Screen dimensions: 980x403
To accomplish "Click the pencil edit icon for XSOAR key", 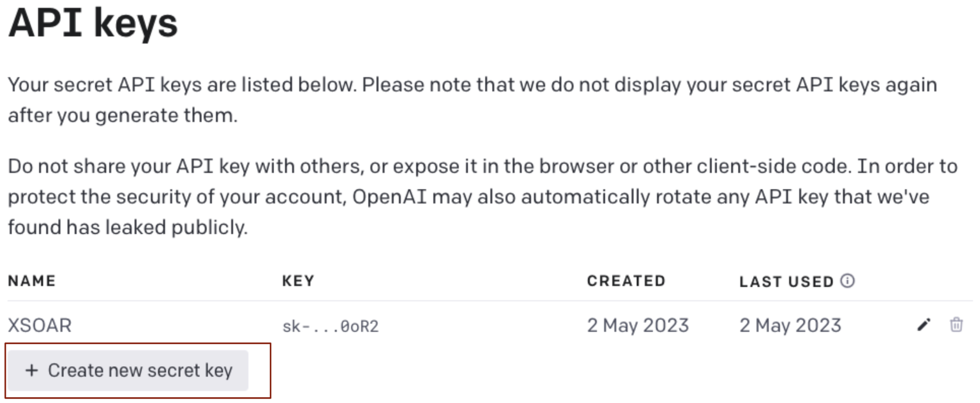I will click(x=924, y=325).
